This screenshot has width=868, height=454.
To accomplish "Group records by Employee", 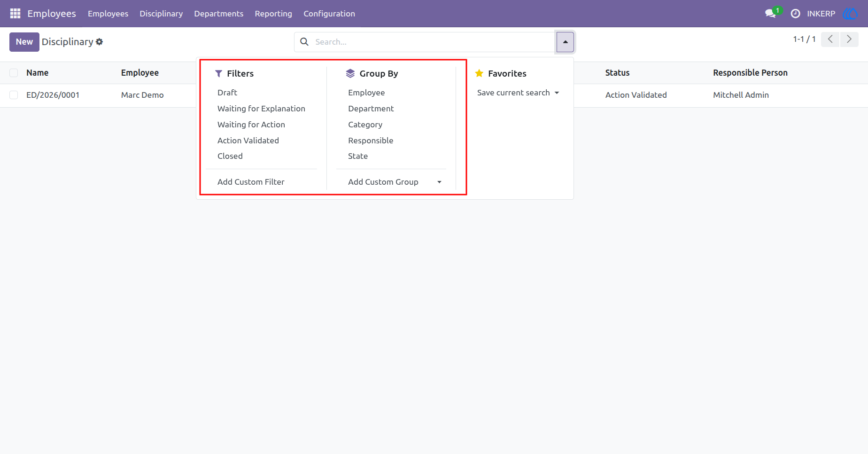I will (x=366, y=93).
